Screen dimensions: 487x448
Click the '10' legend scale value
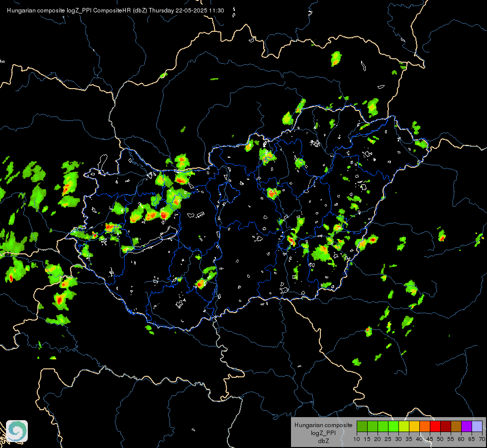click(x=357, y=440)
